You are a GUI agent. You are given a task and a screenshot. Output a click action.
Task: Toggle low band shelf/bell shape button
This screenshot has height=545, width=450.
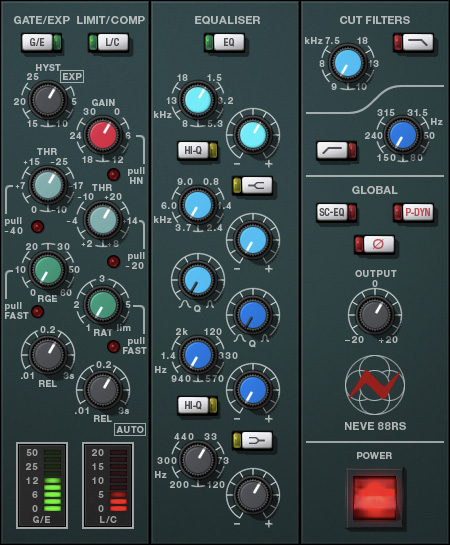253,441
